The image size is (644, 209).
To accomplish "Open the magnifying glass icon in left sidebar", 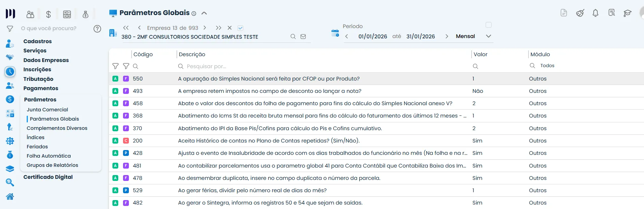I will [10, 183].
